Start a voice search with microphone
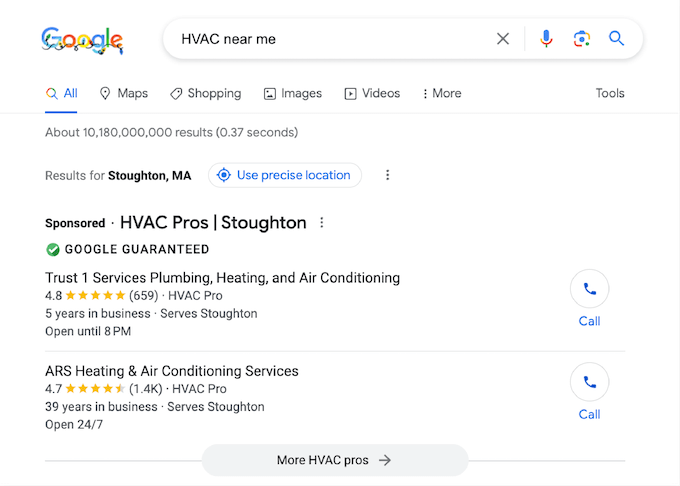The height and width of the screenshot is (486, 680). pos(546,39)
